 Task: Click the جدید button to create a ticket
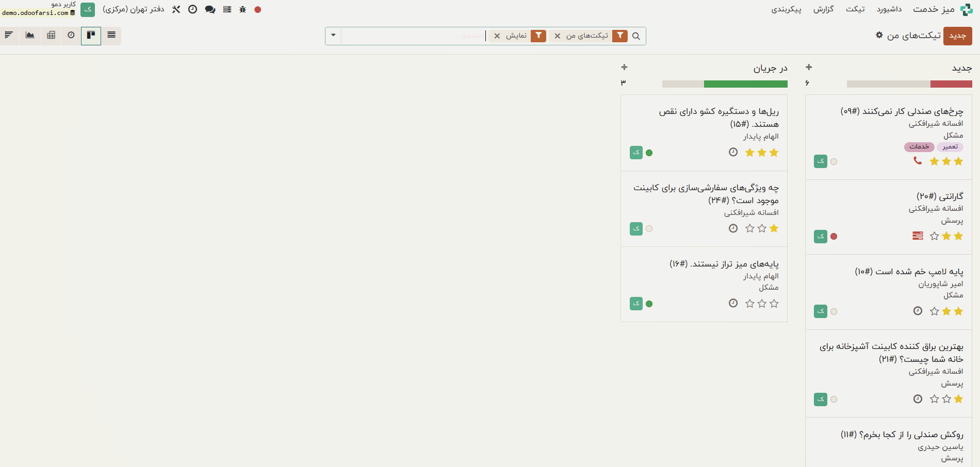click(x=957, y=36)
